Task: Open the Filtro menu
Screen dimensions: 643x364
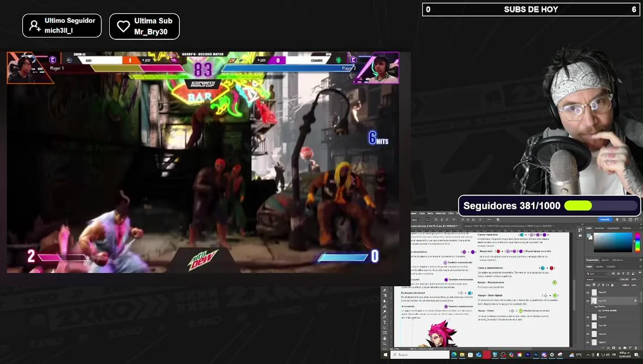Action: click(x=451, y=213)
